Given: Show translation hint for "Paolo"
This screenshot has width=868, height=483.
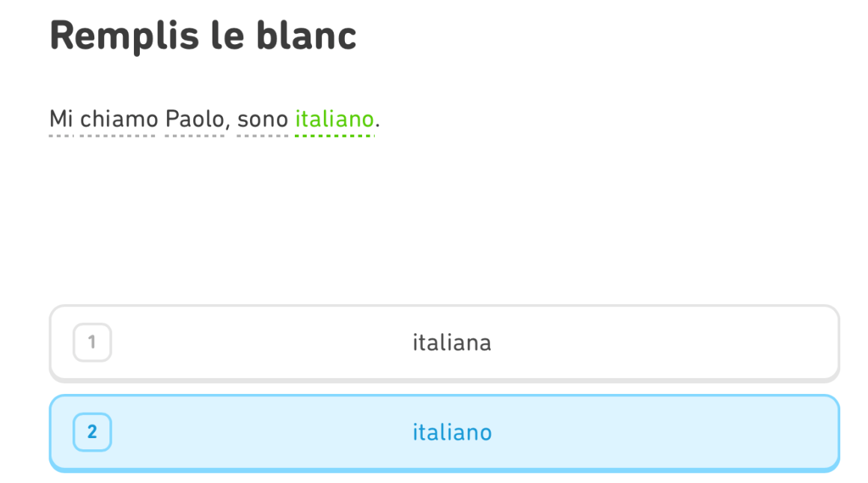Looking at the screenshot, I should click(194, 119).
